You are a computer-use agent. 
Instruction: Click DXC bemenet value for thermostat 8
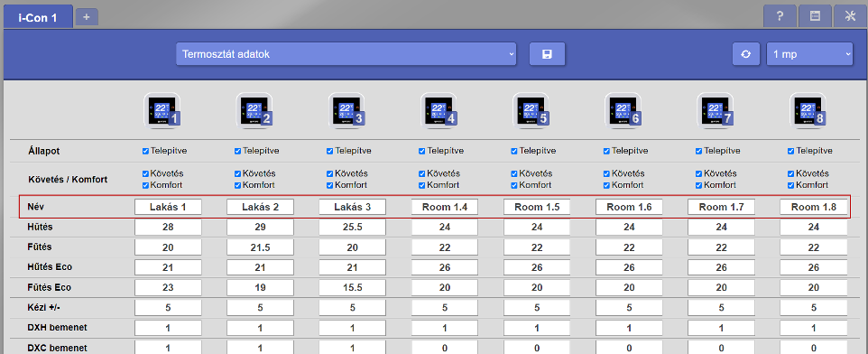[x=813, y=348]
